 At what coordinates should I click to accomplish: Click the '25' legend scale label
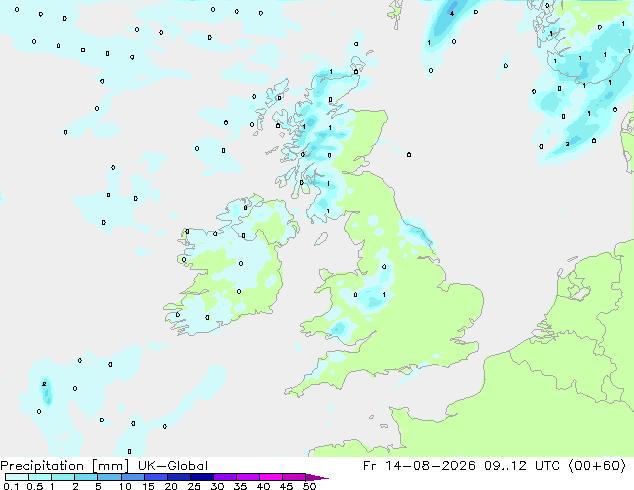194,486
